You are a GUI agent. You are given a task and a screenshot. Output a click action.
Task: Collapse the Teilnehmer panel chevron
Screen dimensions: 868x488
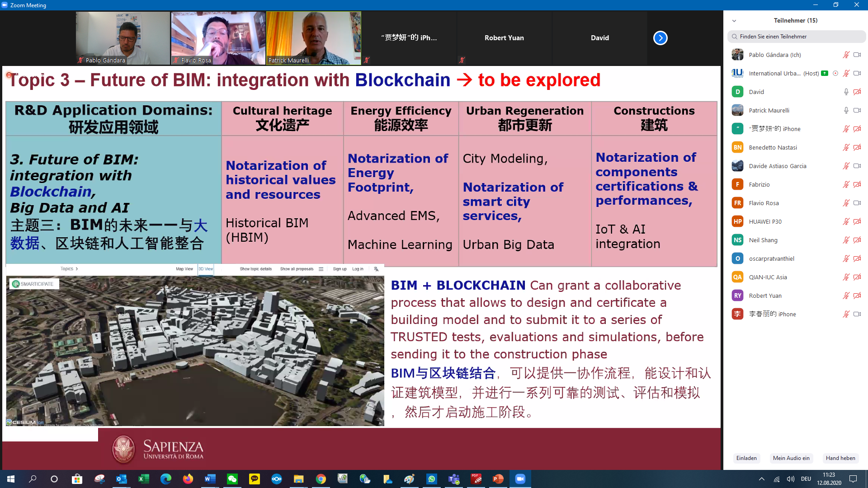734,21
